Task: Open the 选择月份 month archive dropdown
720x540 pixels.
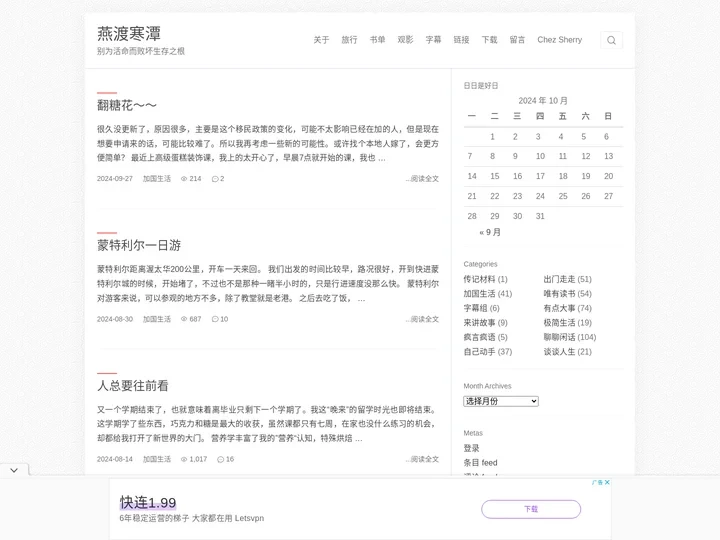Action: tap(501, 401)
